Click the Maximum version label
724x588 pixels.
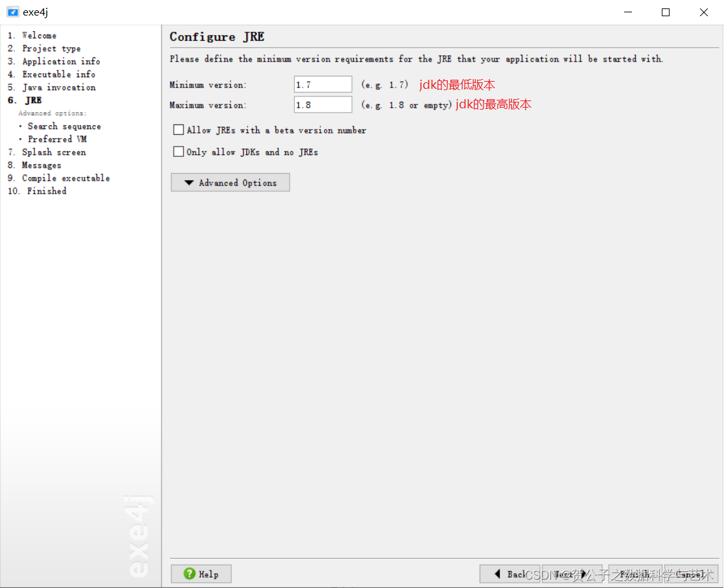pyautogui.click(x=208, y=105)
